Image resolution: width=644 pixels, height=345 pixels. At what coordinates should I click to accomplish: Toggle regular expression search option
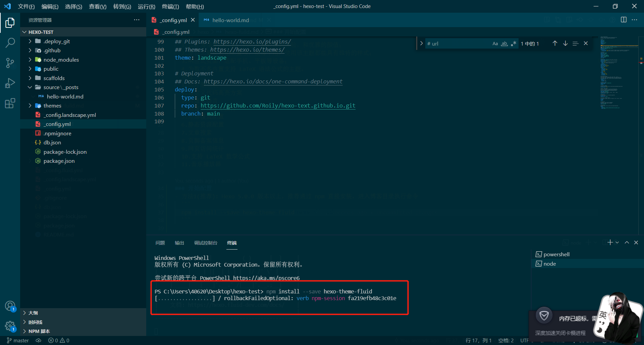click(513, 44)
